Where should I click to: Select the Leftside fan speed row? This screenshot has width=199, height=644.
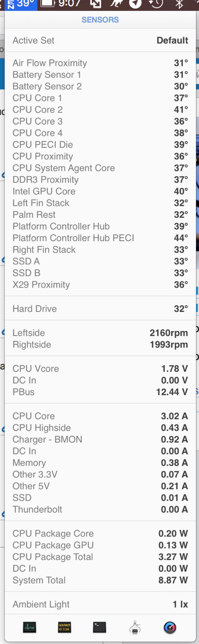(x=100, y=333)
